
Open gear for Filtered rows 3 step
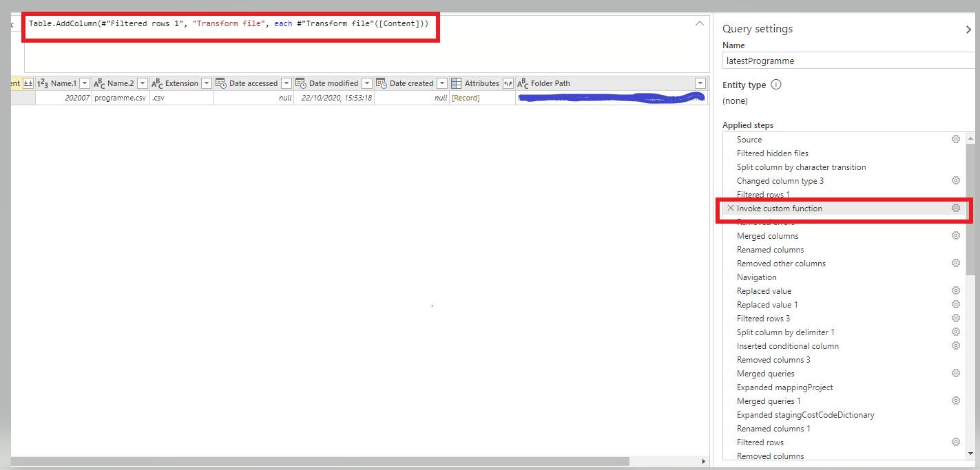click(x=956, y=318)
